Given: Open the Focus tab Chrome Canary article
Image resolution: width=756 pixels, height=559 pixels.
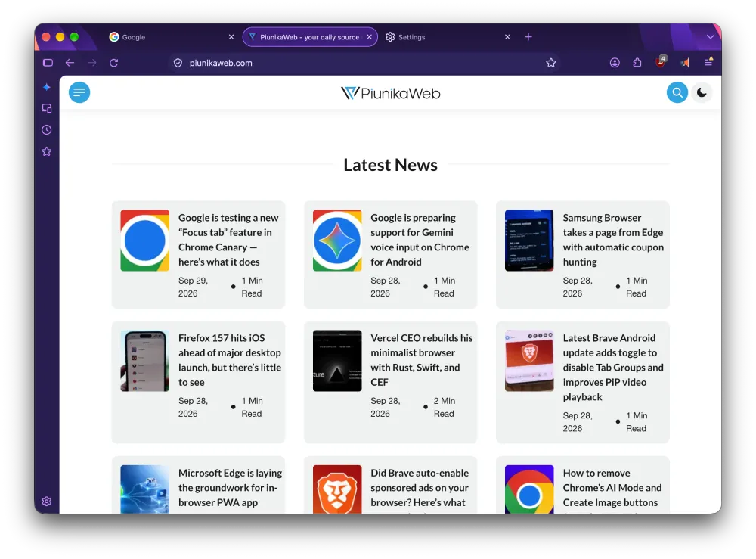Looking at the screenshot, I should (228, 240).
